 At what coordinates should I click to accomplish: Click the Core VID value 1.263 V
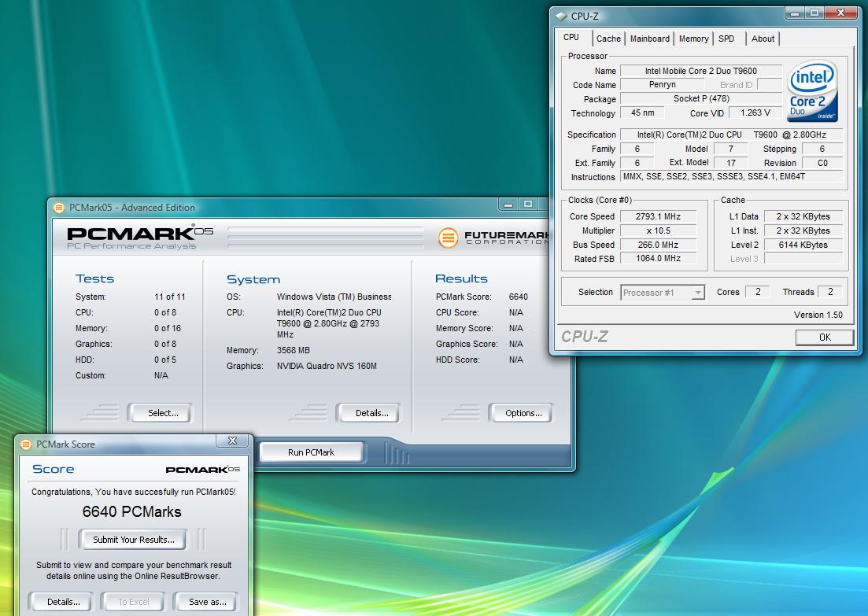click(x=755, y=113)
